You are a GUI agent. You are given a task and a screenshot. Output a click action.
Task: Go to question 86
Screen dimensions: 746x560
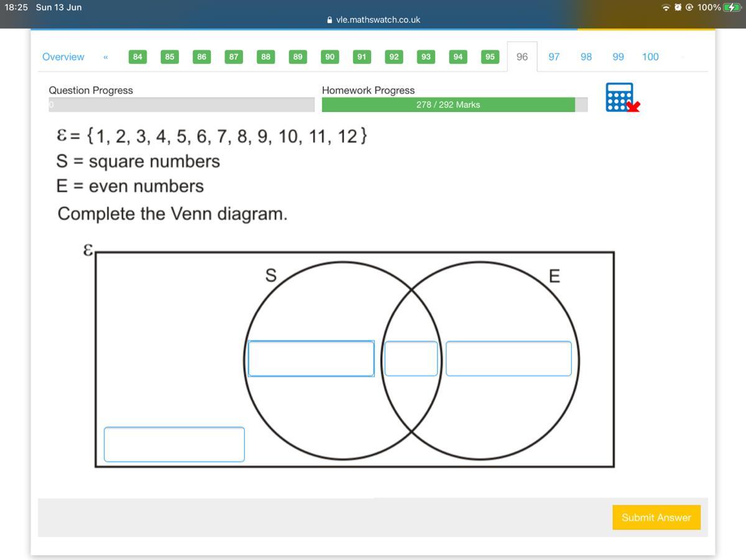click(201, 57)
